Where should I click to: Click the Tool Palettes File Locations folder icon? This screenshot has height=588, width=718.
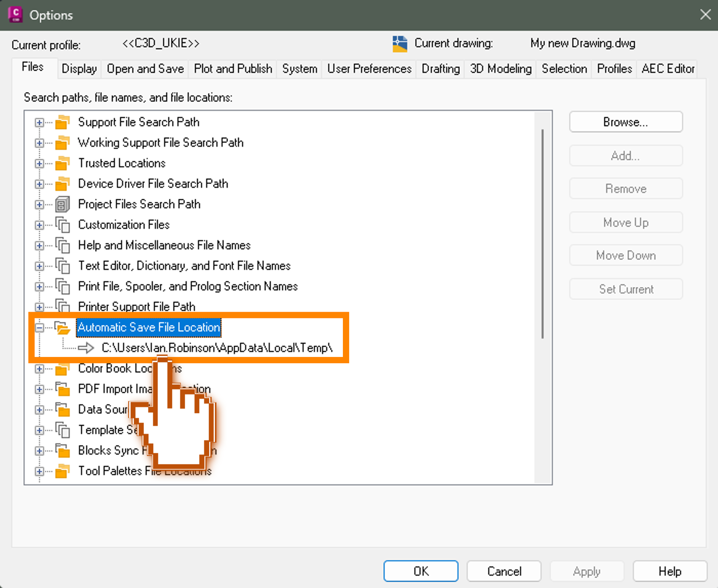pyautogui.click(x=62, y=471)
